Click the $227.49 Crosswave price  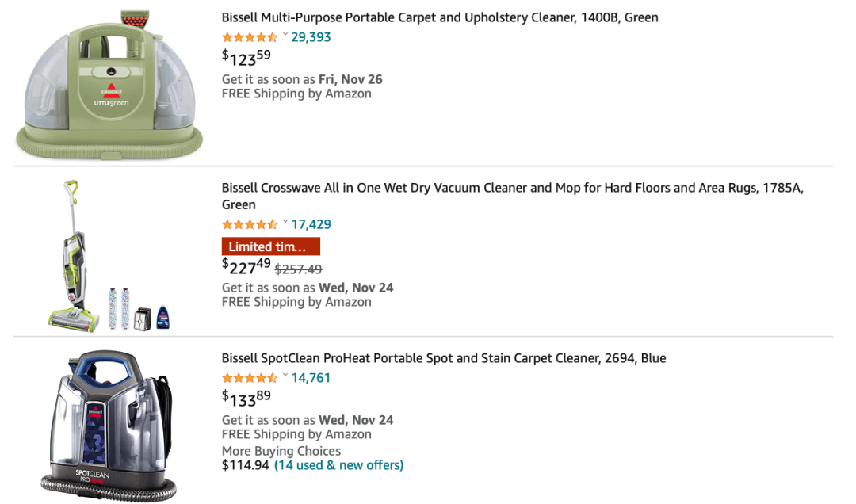(x=246, y=266)
